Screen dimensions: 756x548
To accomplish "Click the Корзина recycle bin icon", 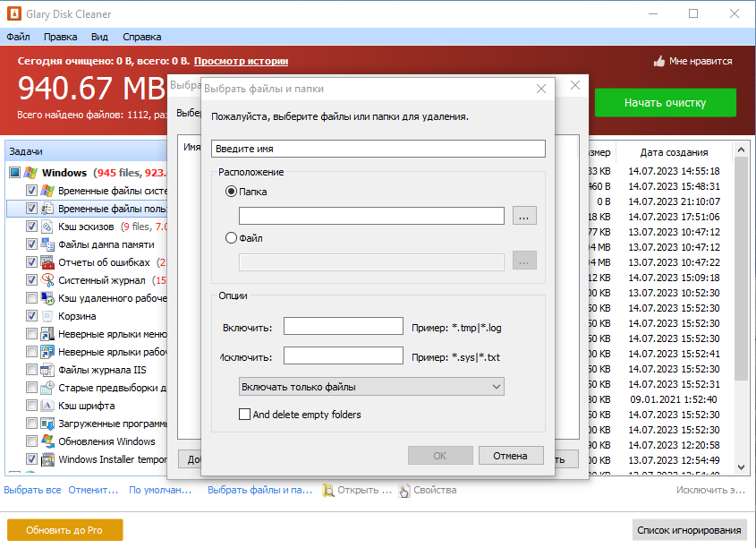I will click(47, 316).
